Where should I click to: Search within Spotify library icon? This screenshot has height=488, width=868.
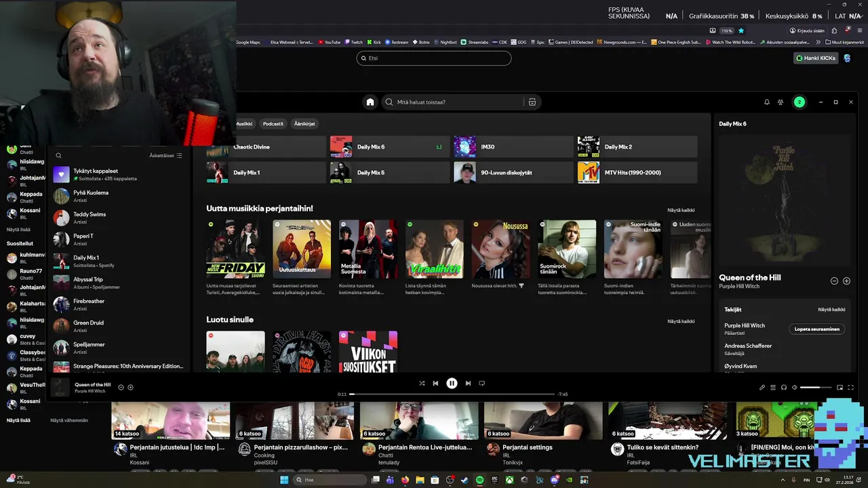click(58, 156)
